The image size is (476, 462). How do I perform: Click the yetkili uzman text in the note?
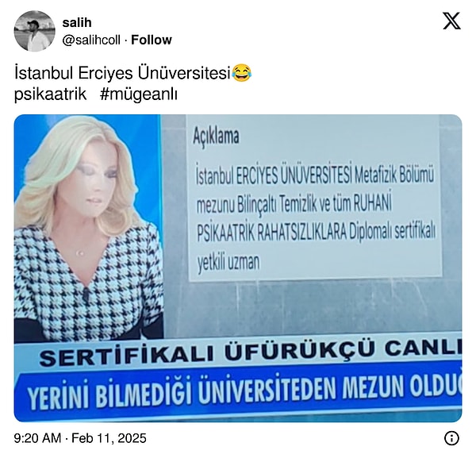point(228,261)
